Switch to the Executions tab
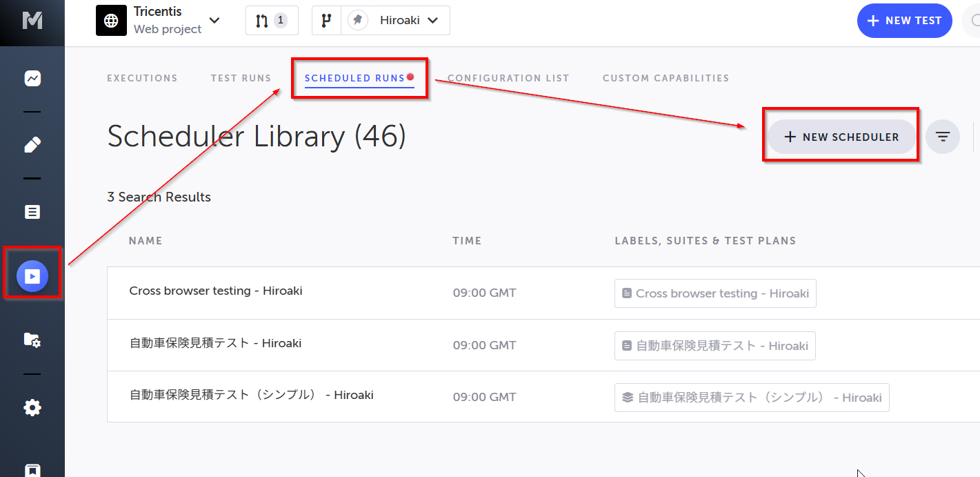 coord(142,78)
